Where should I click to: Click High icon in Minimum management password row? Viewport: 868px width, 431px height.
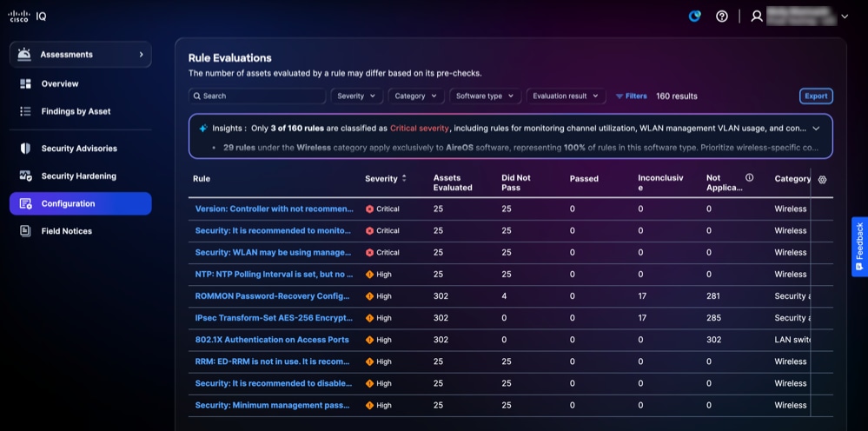369,405
